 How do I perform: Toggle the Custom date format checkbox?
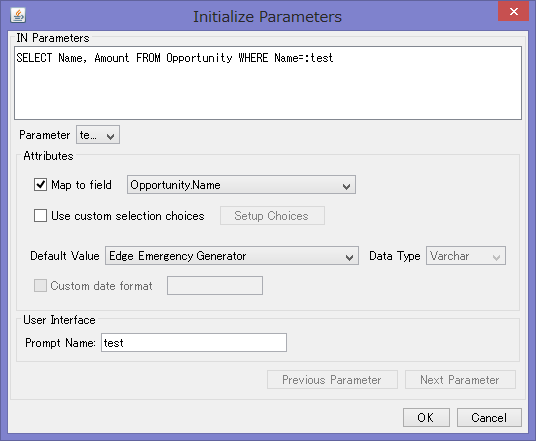click(40, 285)
